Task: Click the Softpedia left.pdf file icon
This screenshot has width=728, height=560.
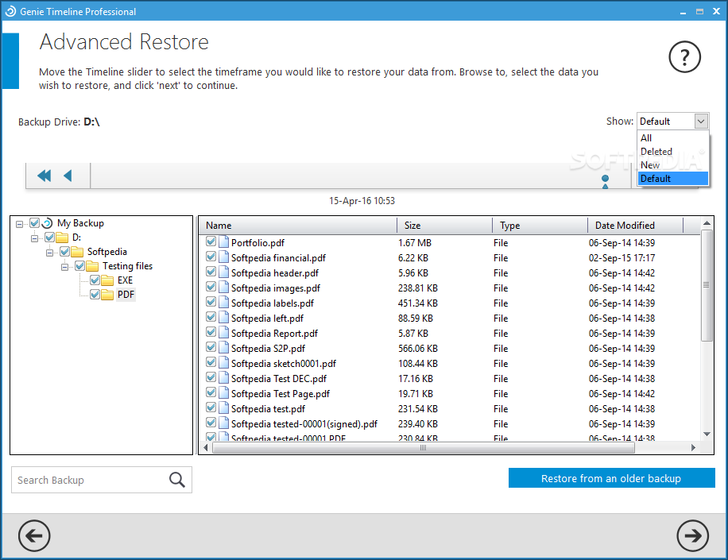Action: [223, 318]
